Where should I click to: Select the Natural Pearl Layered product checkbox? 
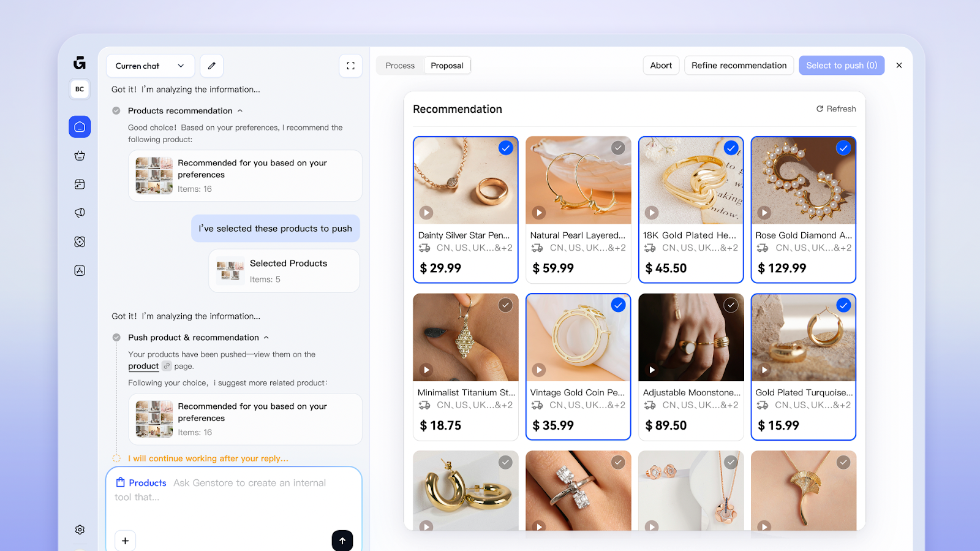coord(618,148)
